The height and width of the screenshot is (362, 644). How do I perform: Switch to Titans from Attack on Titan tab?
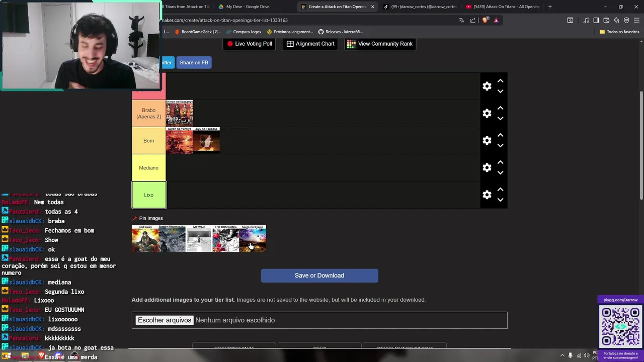click(186, 7)
